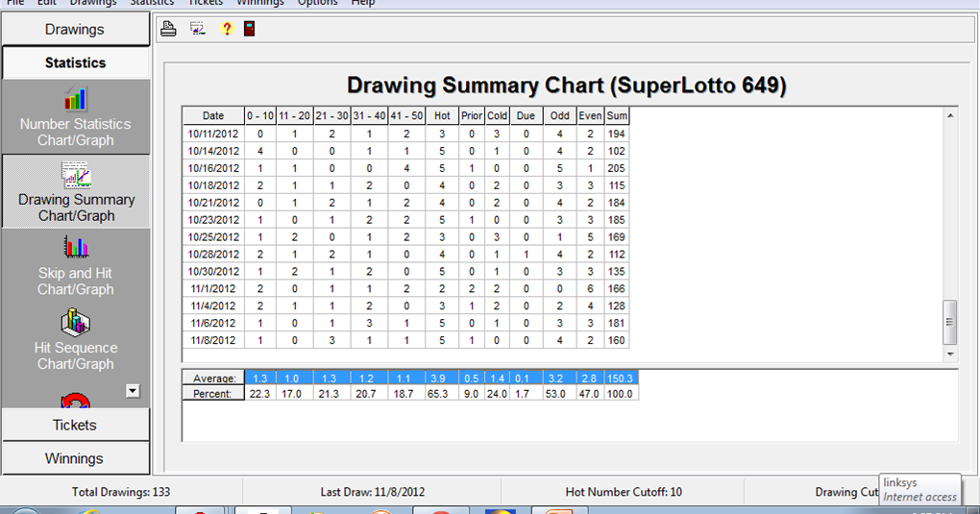Expand the sidebar list down arrow
This screenshot has height=514, width=980.
[x=133, y=391]
